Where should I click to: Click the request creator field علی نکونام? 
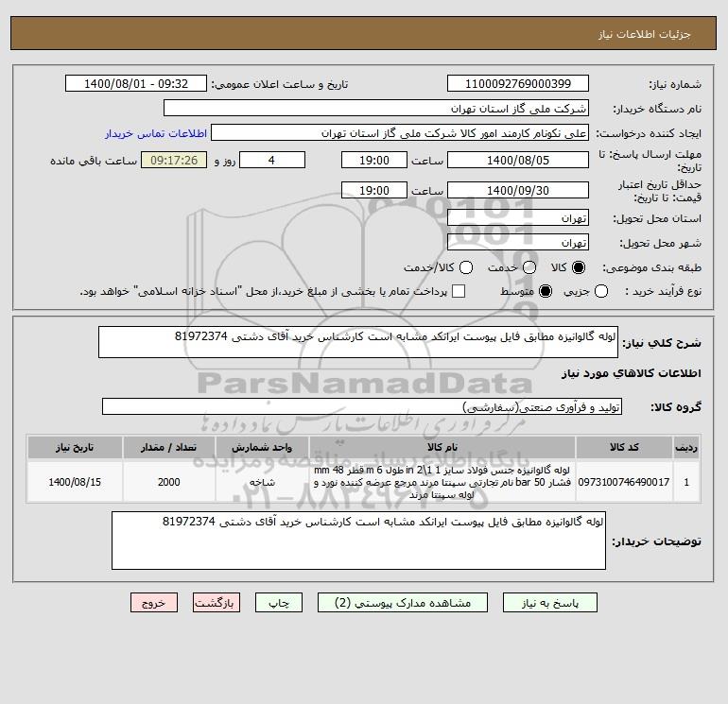400,132
